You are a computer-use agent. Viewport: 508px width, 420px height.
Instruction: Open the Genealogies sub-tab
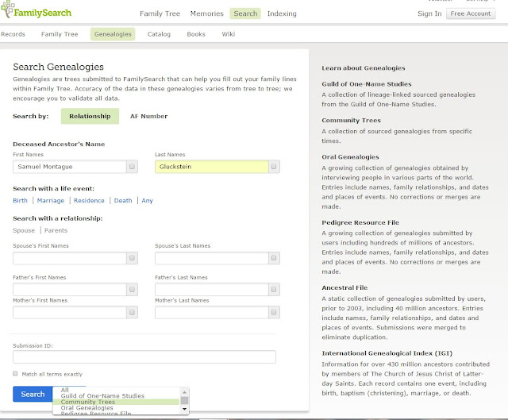pyautogui.click(x=114, y=34)
